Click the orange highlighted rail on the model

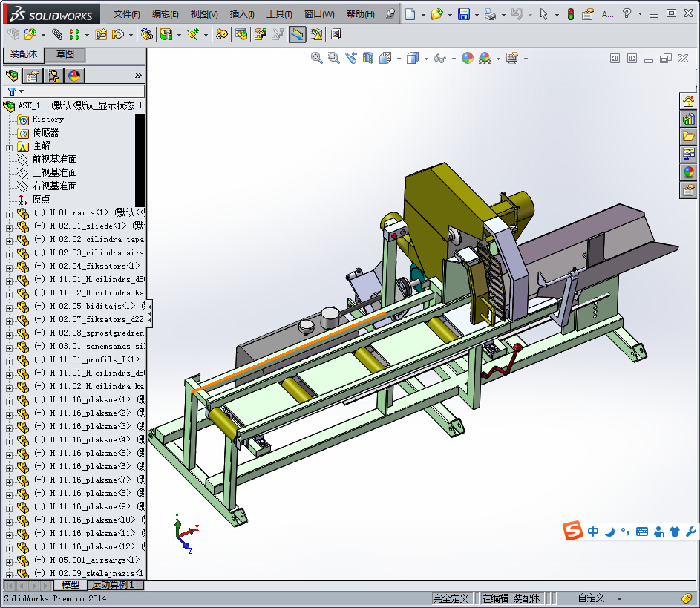click(288, 352)
